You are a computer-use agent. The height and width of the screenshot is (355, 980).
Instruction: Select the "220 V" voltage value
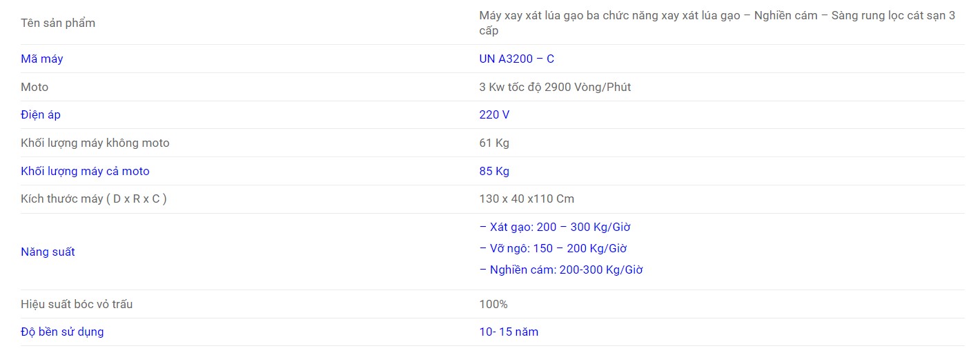pos(494,114)
